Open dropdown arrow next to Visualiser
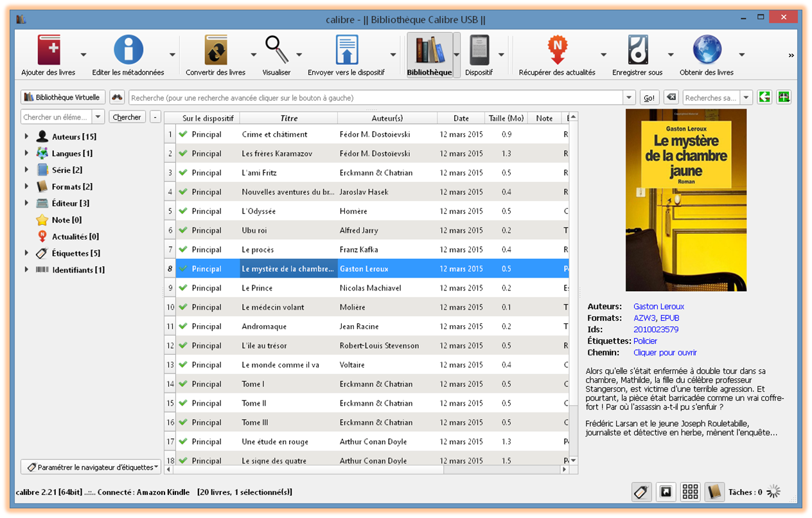Image resolution: width=812 pixels, height=518 pixels. click(x=299, y=55)
